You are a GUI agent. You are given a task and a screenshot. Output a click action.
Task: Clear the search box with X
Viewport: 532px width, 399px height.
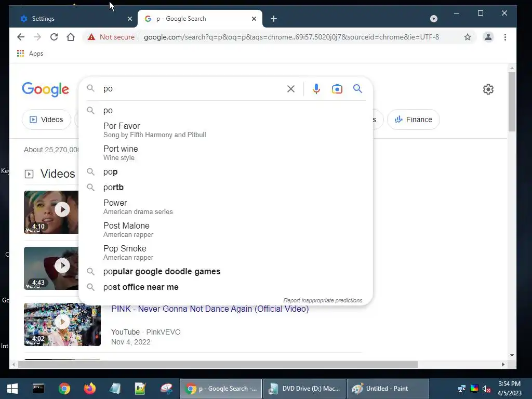point(291,89)
